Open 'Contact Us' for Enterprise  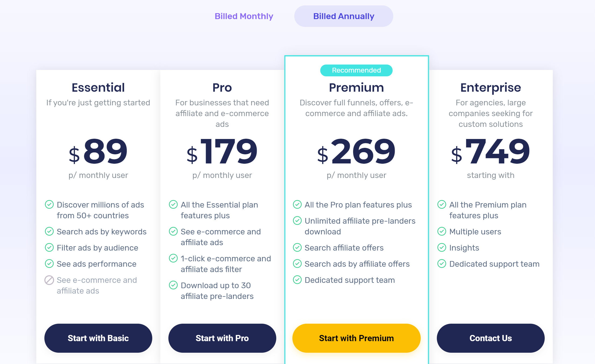[x=490, y=338]
